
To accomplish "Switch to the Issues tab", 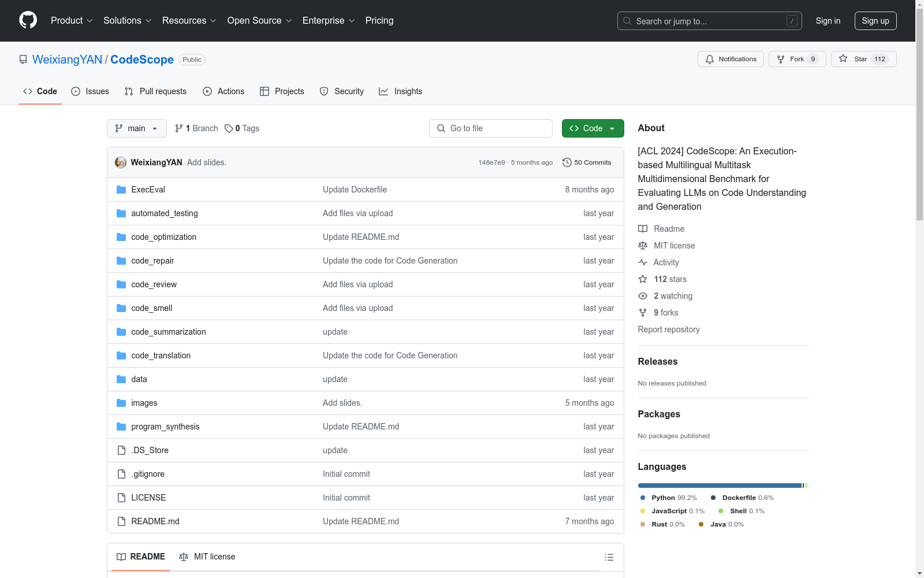I will [x=90, y=91].
